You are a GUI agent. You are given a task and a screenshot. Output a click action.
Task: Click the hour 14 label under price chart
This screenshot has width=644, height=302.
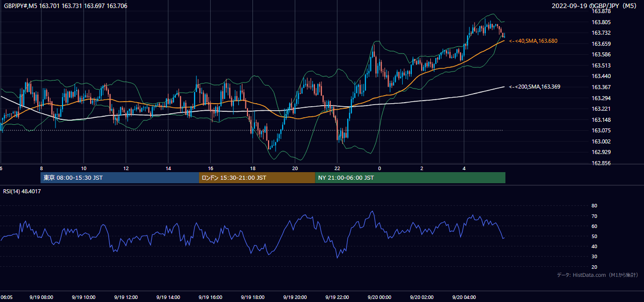(168, 169)
